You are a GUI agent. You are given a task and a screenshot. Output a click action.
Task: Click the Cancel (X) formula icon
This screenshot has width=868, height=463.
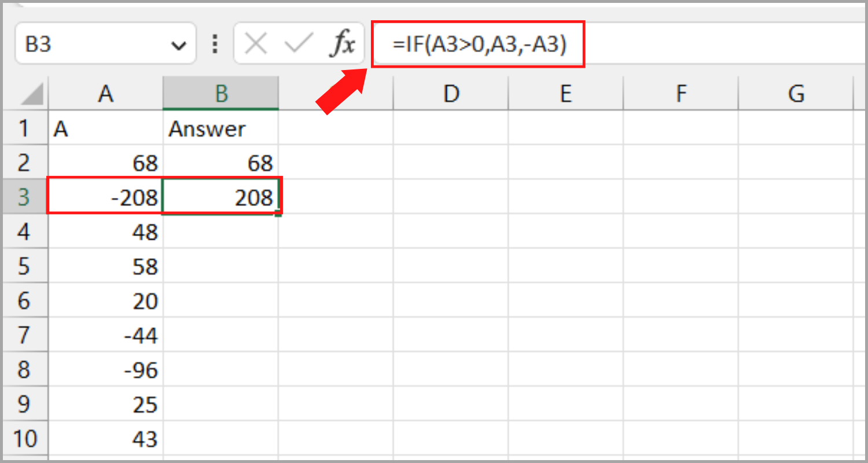pos(256,43)
